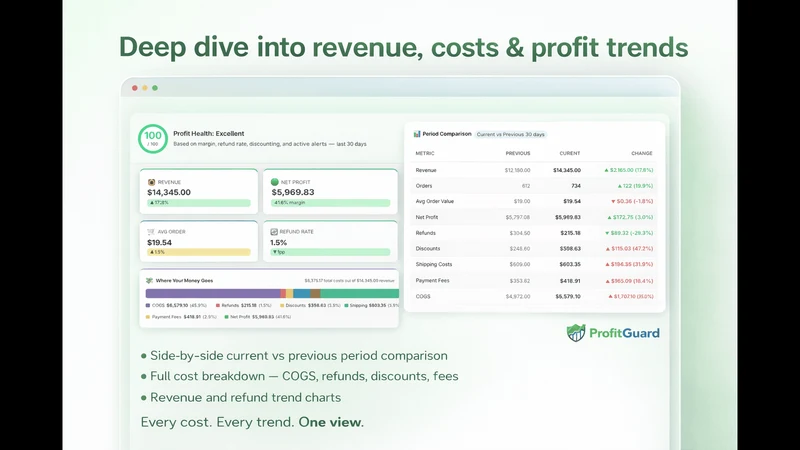
Task: Click the Payment Fees row label in table
Action: (x=433, y=281)
